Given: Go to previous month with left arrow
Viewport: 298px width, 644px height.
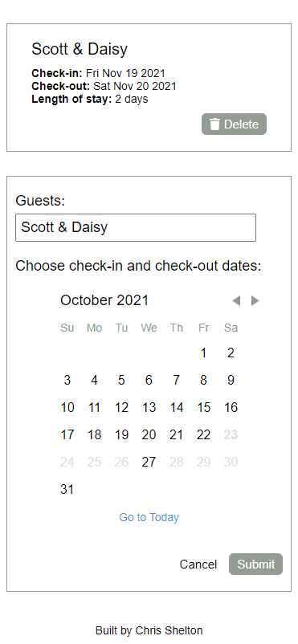Looking at the screenshot, I should [x=236, y=300].
